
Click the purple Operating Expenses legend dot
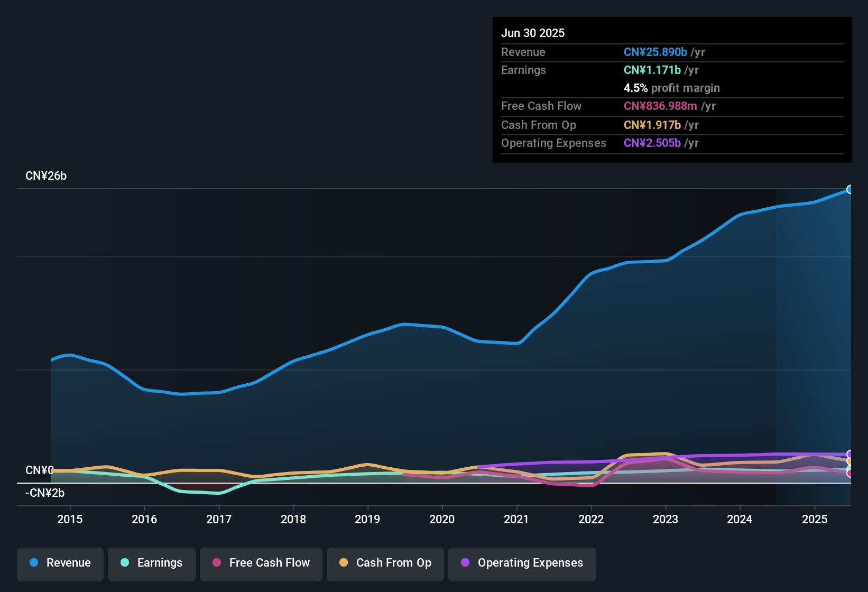[x=465, y=563]
